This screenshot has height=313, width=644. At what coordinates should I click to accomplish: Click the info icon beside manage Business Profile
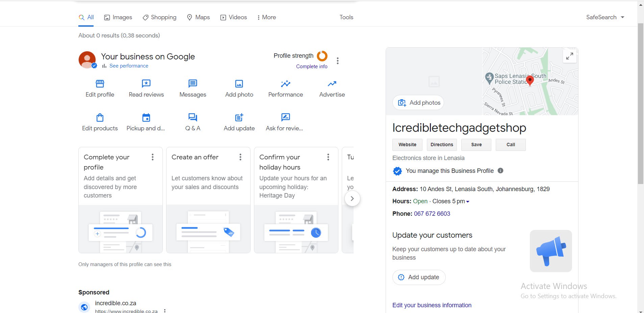[x=500, y=171]
